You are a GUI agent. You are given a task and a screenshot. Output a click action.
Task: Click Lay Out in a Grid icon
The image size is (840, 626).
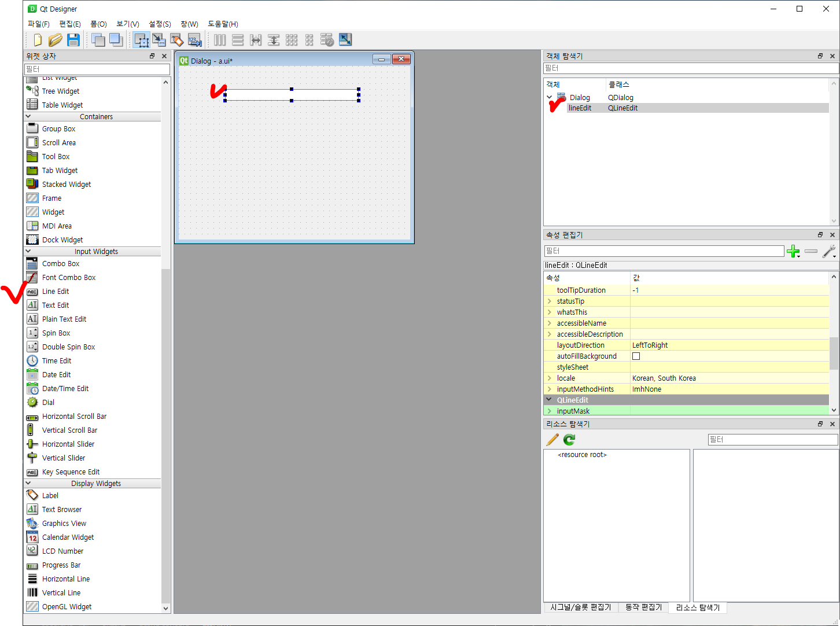(292, 40)
